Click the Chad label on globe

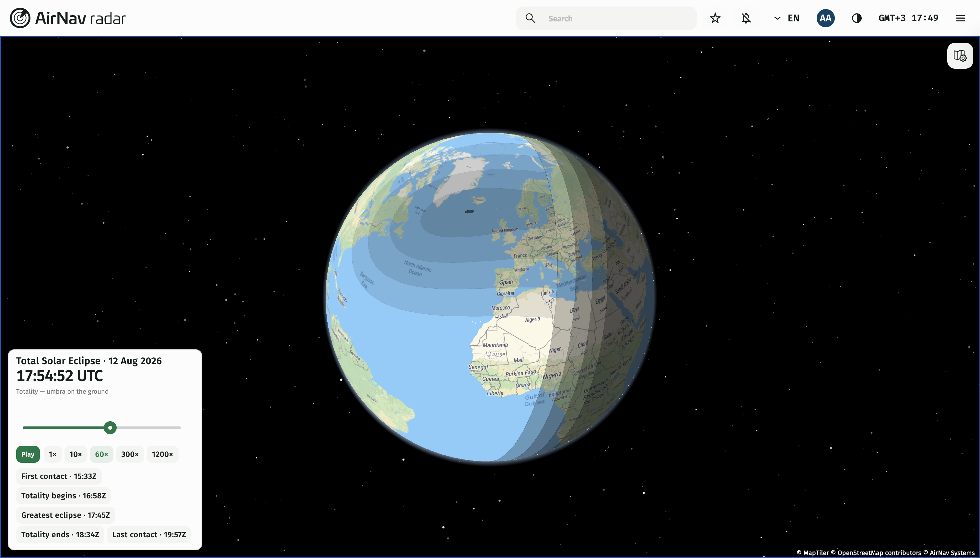tap(583, 345)
